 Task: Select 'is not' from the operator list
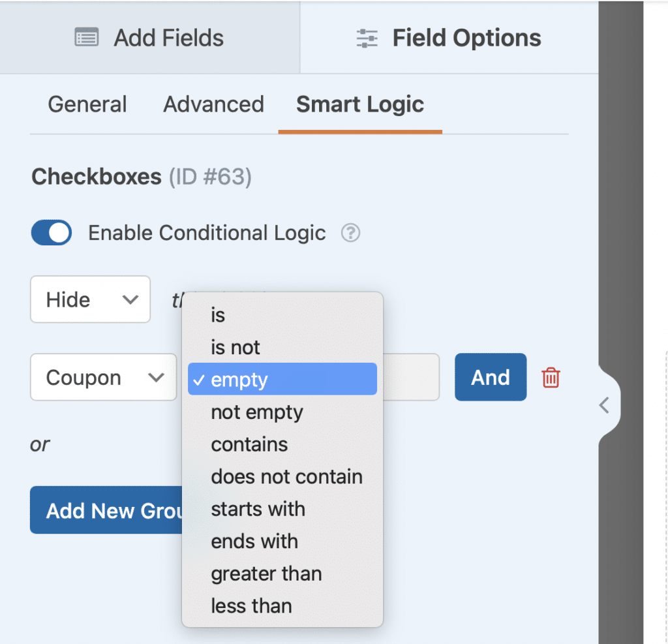(235, 347)
